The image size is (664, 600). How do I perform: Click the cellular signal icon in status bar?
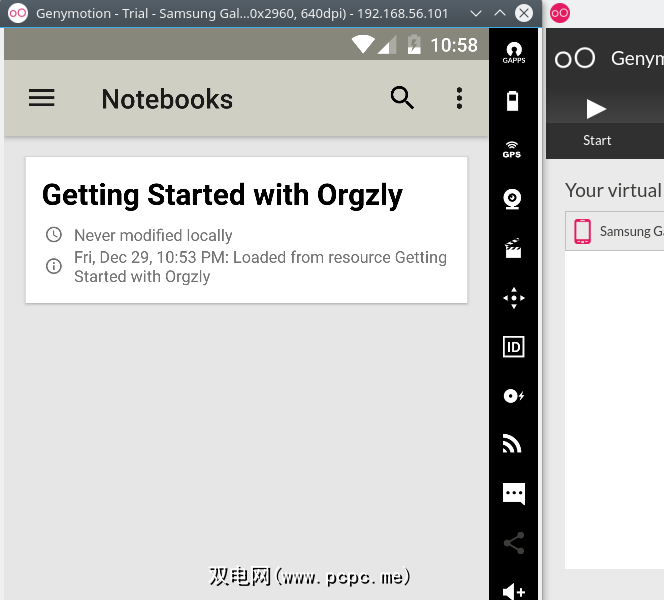point(387,45)
